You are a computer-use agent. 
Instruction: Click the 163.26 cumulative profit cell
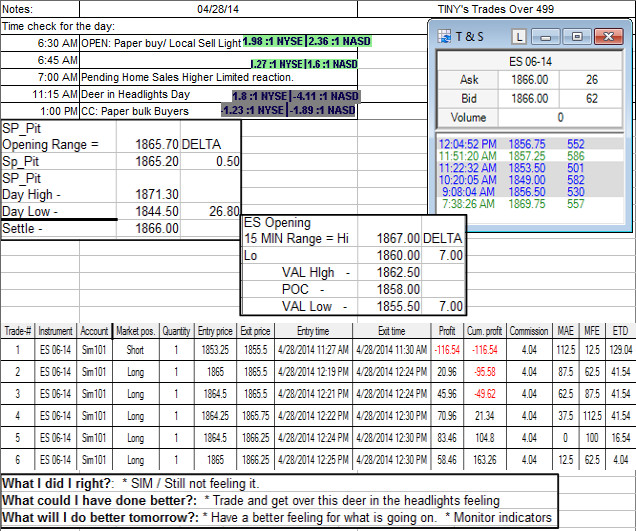point(484,460)
